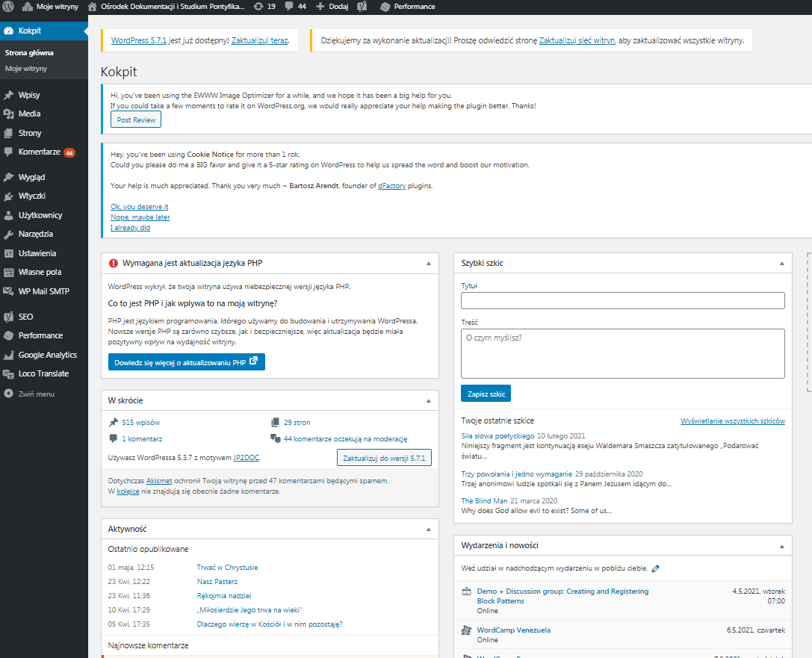Screen dimensions: 812x658
Task: Open Użytkownicy user icon in sidebar
Action: coord(8,215)
